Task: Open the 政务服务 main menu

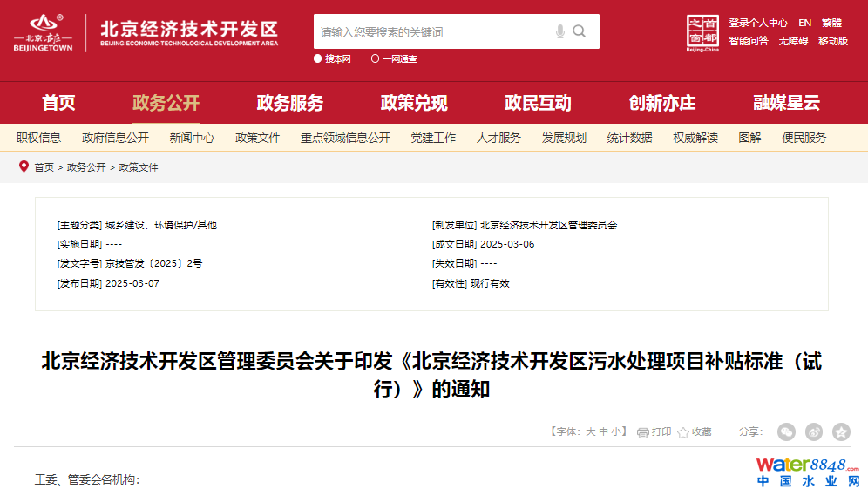Action: (289, 103)
